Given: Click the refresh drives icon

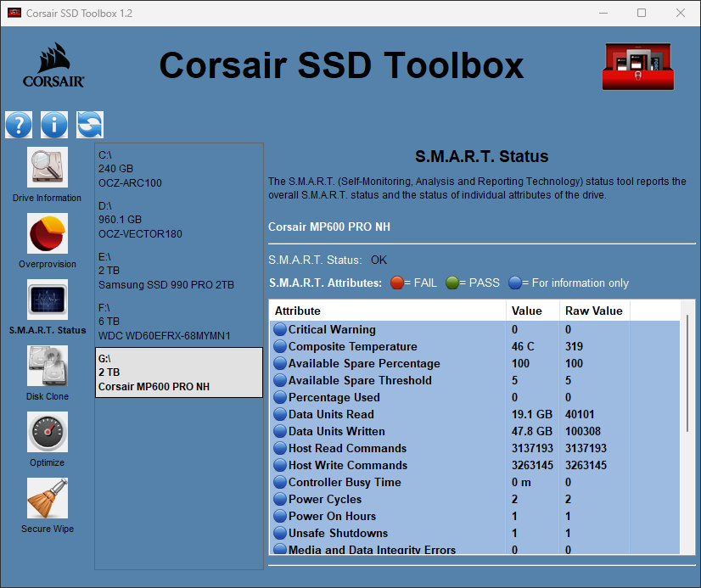Looking at the screenshot, I should [90, 125].
